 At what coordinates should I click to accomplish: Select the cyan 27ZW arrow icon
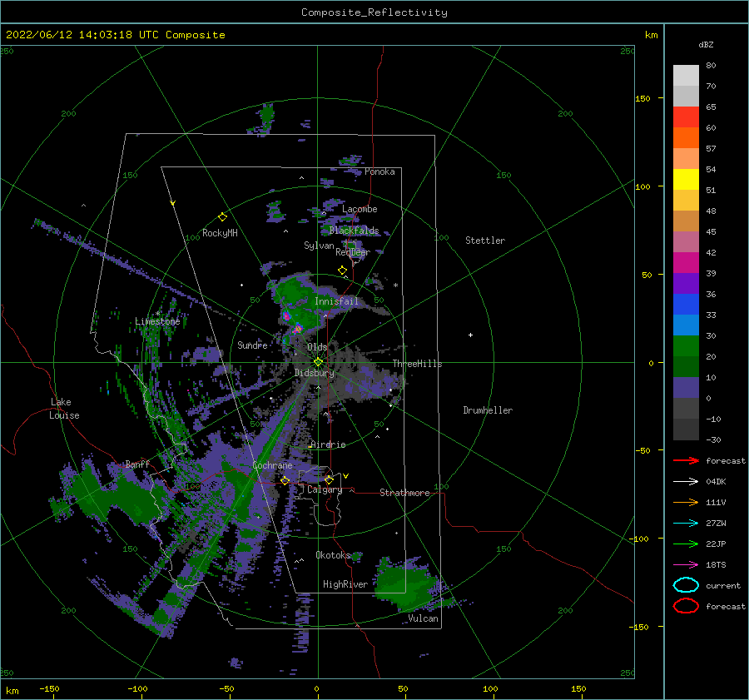(686, 524)
